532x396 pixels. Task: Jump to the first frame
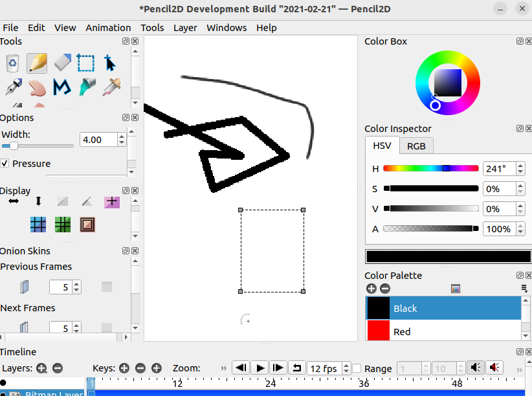tap(241, 368)
